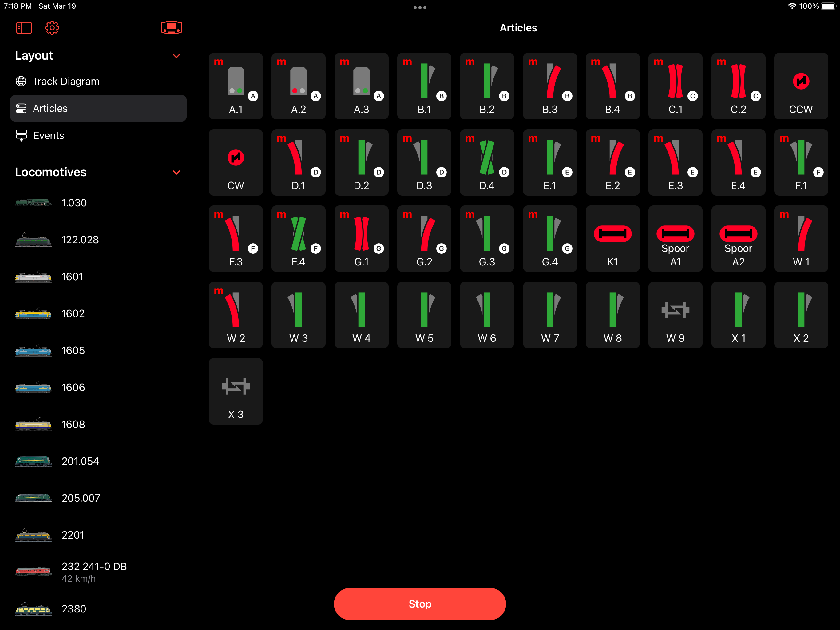Collapse the Layout section chevron

point(176,56)
